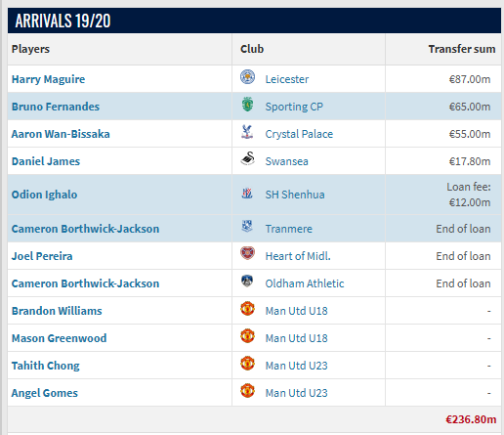
Task: Click the Oldham Athletic crest icon
Action: point(247,281)
